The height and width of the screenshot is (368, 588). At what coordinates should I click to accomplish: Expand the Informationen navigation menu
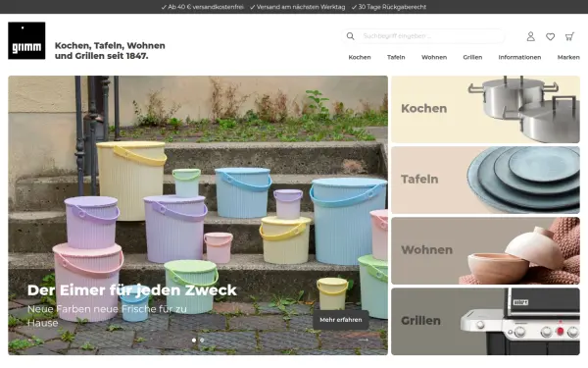519,58
